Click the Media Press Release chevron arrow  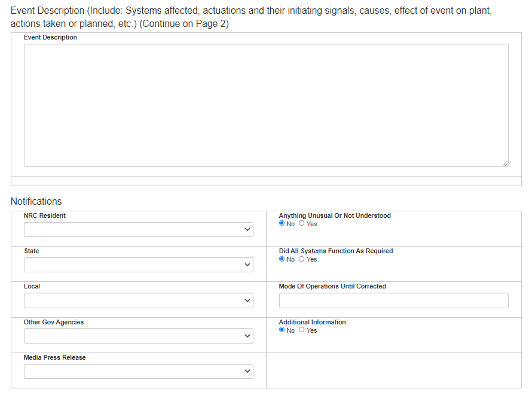pos(247,372)
